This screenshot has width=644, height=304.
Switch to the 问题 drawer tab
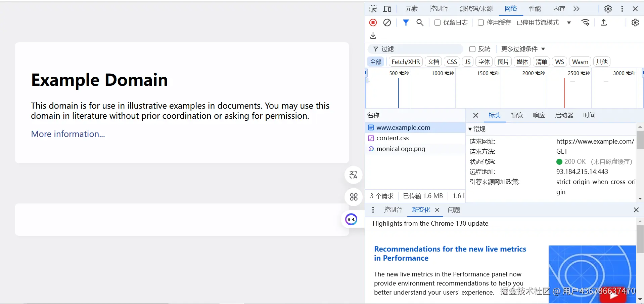[x=454, y=210]
